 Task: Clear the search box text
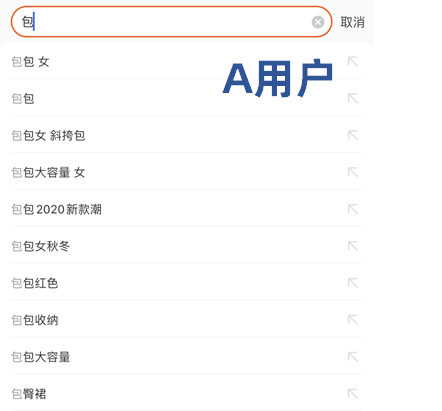(318, 22)
